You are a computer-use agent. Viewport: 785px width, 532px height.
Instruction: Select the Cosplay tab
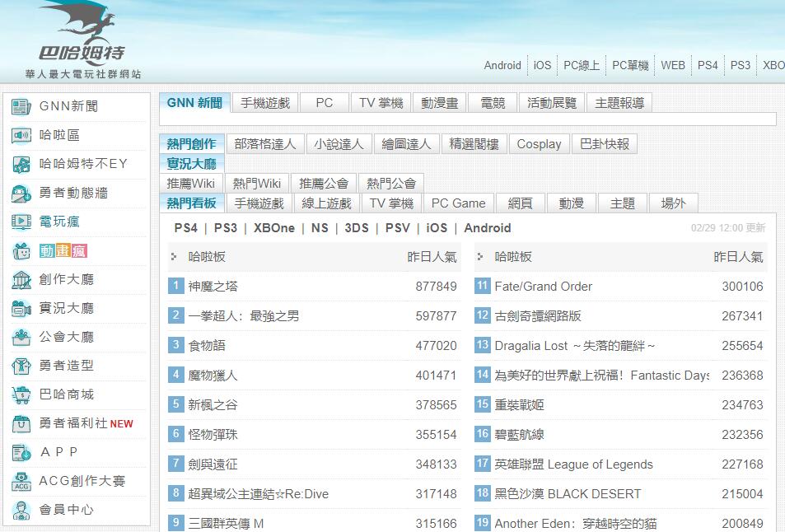pyautogui.click(x=539, y=144)
